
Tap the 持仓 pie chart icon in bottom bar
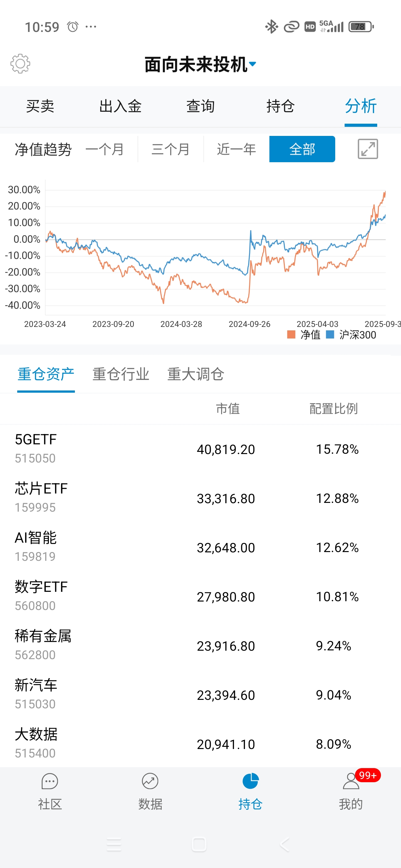[250, 781]
